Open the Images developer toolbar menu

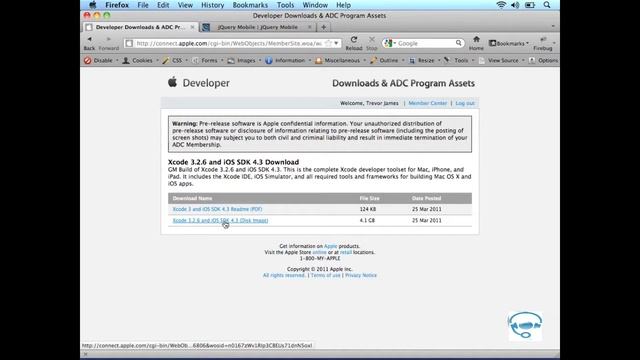(244, 60)
